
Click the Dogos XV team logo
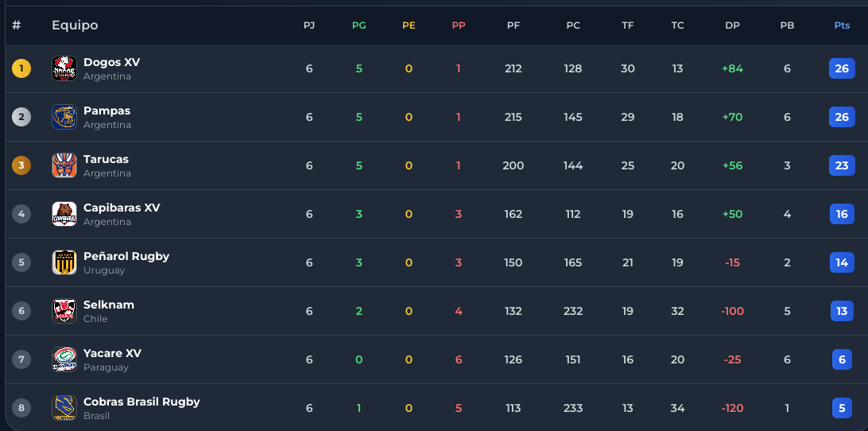[x=64, y=68]
